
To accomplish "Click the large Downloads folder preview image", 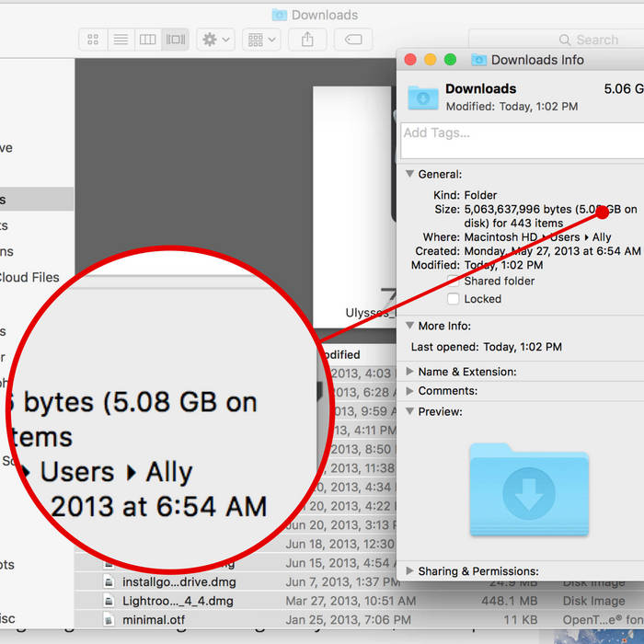I will tap(529, 489).
